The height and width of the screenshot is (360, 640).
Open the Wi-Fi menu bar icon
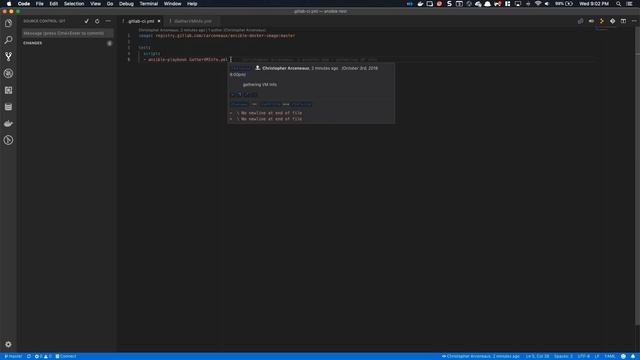(538, 4)
